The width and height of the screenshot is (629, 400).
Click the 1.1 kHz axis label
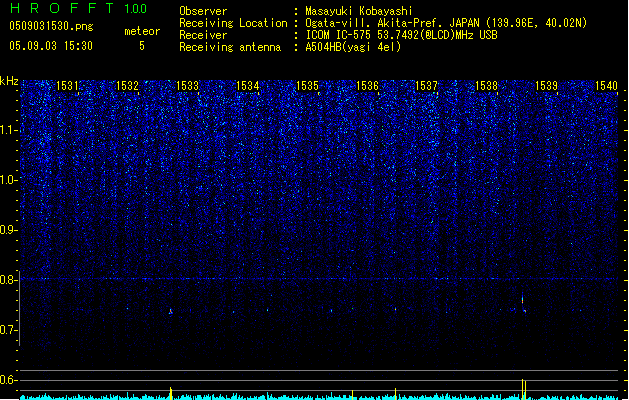8,130
